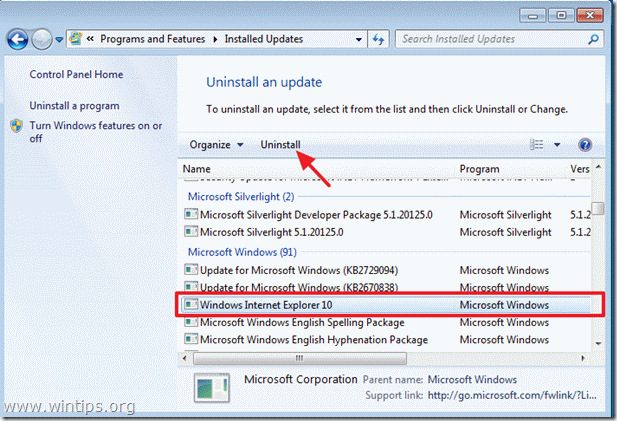Select Microsoft Silverlight 5.1.20125.0 row
The height and width of the screenshot is (421, 617).
(387, 232)
